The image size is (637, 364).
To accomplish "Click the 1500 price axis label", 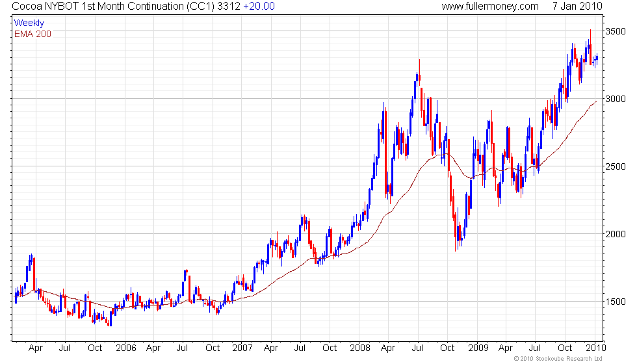I will 616,302.
